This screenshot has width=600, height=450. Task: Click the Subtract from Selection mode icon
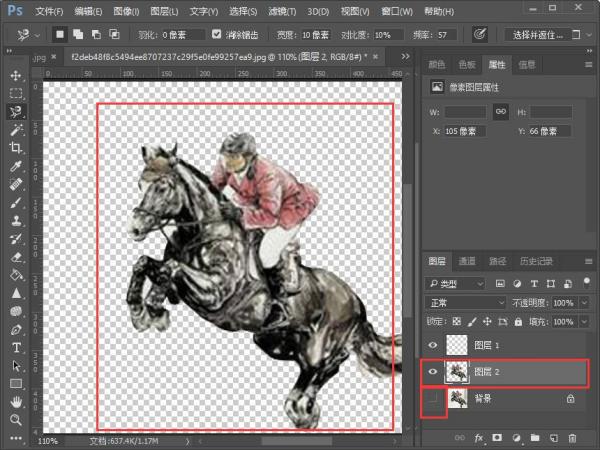click(96, 34)
